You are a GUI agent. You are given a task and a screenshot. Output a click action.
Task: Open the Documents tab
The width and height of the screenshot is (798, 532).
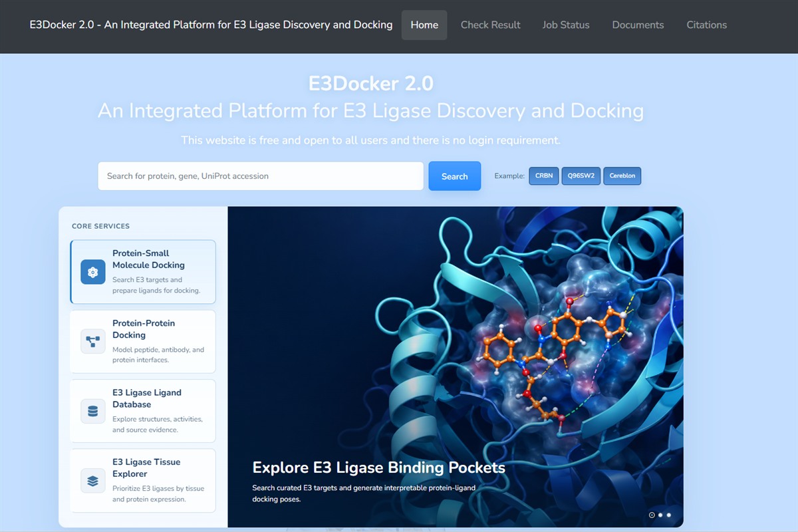point(638,25)
